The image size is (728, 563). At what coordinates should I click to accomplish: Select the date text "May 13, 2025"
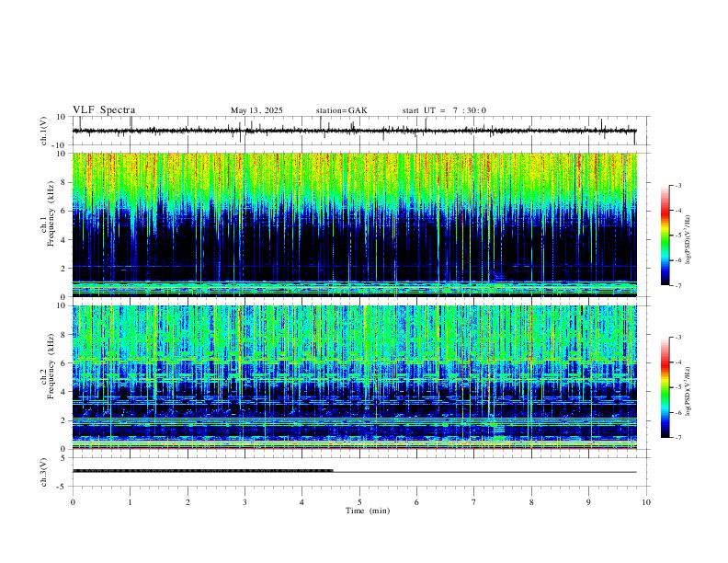(x=256, y=110)
